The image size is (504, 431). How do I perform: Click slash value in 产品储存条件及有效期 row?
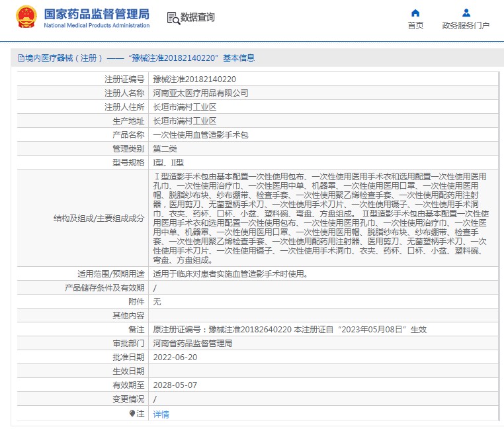coord(155,288)
